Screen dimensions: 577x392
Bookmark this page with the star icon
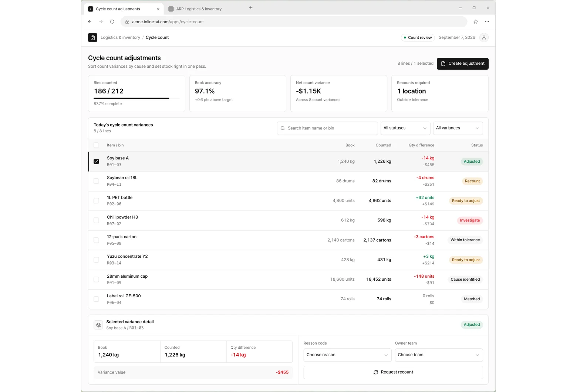476,22
